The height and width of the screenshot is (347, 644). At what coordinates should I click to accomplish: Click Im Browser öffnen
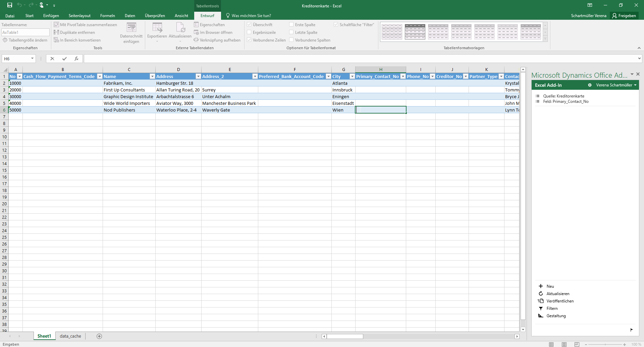click(x=213, y=32)
